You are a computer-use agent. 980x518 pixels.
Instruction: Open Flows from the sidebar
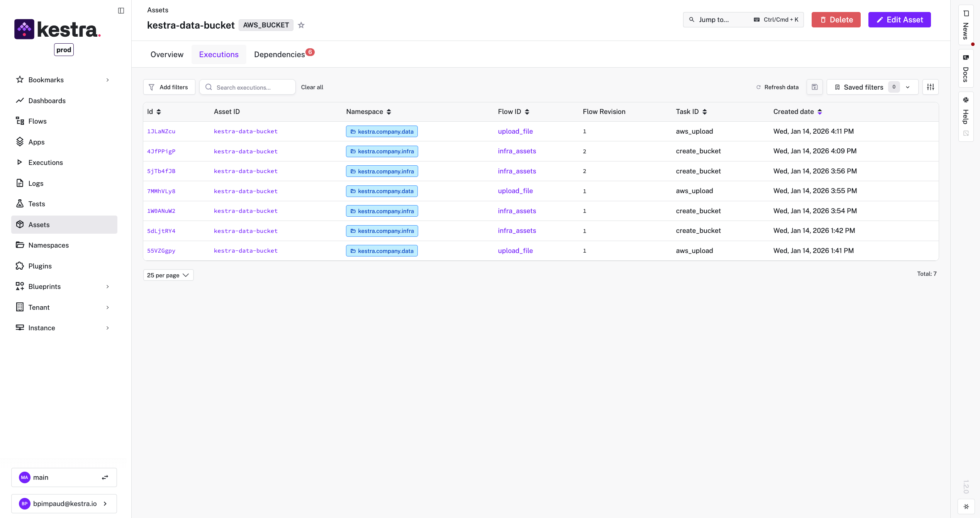[64, 121]
